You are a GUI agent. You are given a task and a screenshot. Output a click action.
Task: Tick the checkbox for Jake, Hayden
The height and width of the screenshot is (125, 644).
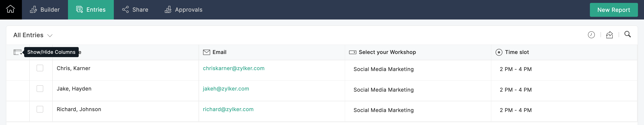[40, 89]
